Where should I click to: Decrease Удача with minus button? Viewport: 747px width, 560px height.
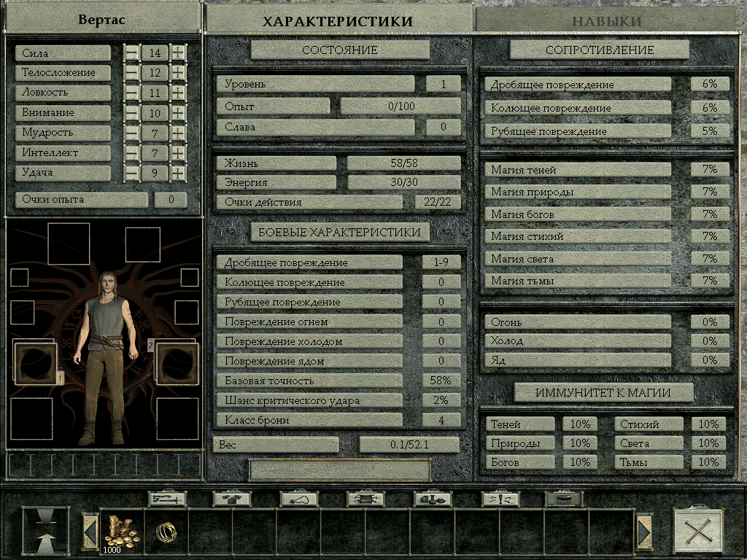[x=131, y=173]
